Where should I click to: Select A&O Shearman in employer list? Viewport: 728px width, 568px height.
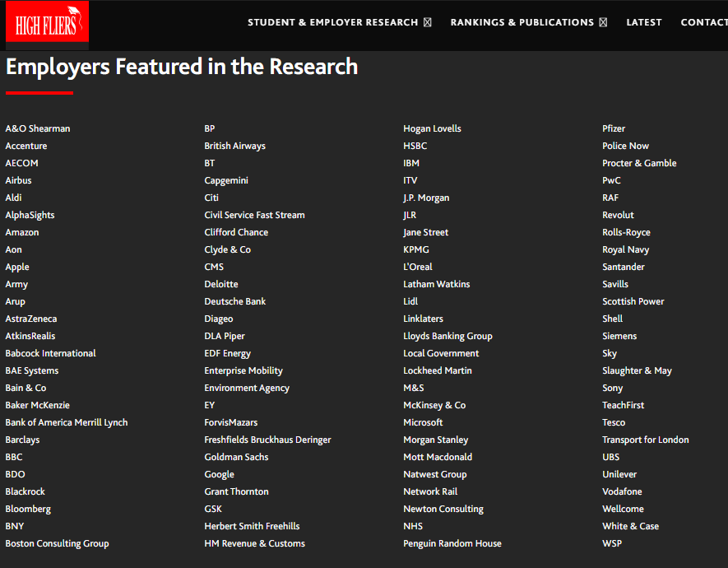click(x=38, y=128)
